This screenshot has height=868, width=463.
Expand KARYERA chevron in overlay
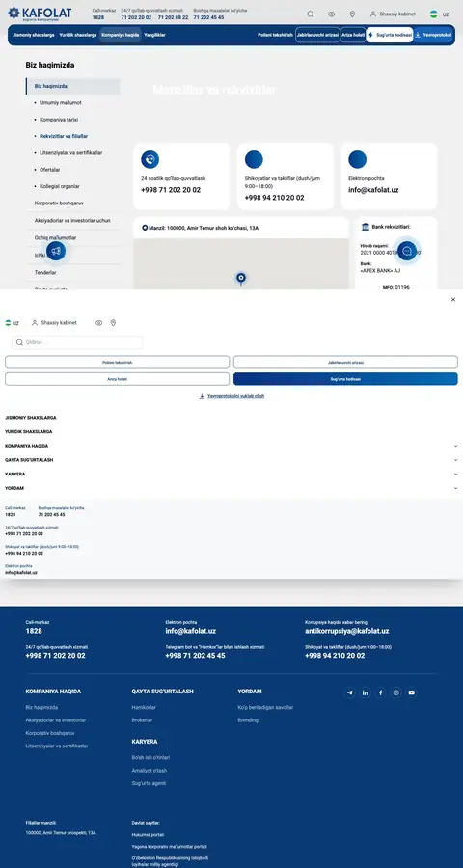coord(456,475)
